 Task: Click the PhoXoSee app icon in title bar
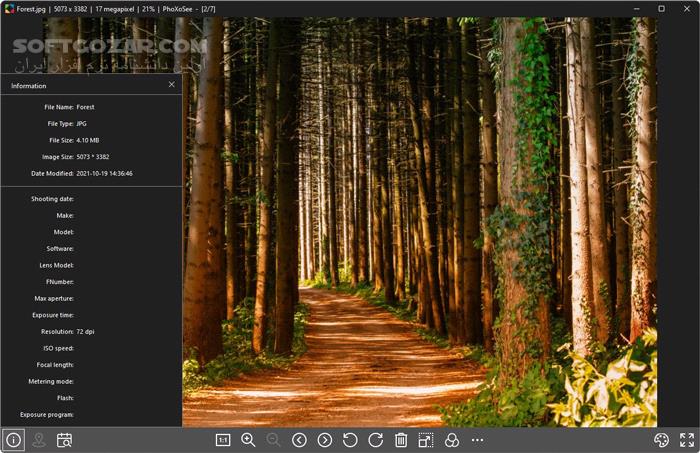click(9, 8)
